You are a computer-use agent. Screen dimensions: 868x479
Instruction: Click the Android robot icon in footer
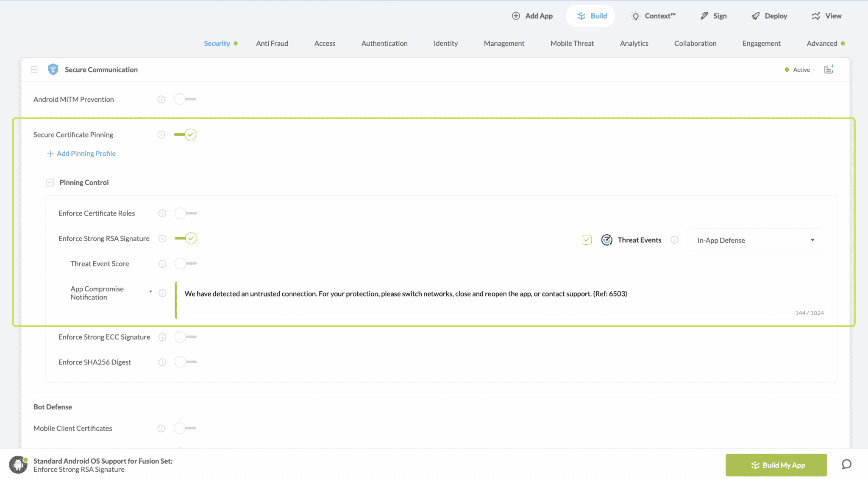coord(18,465)
